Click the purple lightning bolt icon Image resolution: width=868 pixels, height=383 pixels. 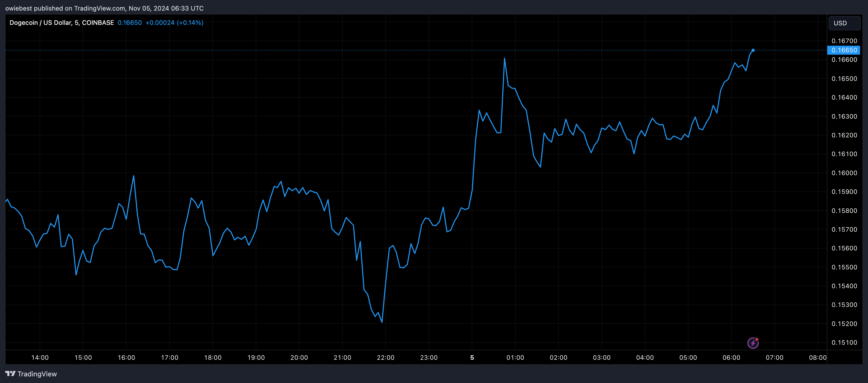click(753, 343)
